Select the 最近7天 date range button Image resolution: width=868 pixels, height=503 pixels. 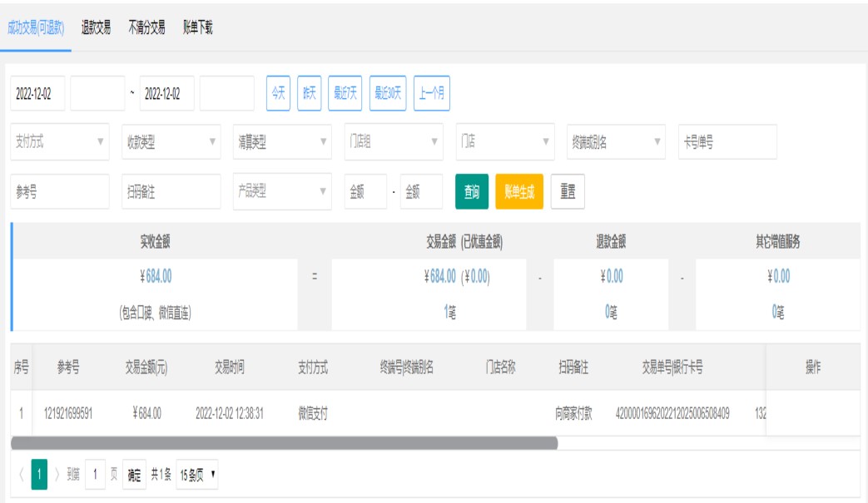[345, 93]
